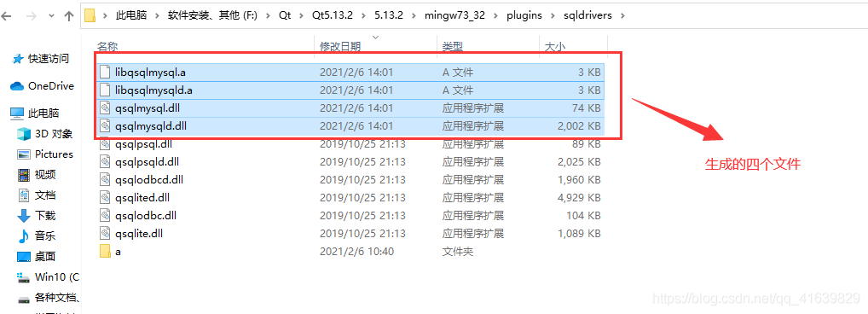Click blank file icon of libqsqlmysql.a
The image size is (868, 314).
pyautogui.click(x=105, y=72)
